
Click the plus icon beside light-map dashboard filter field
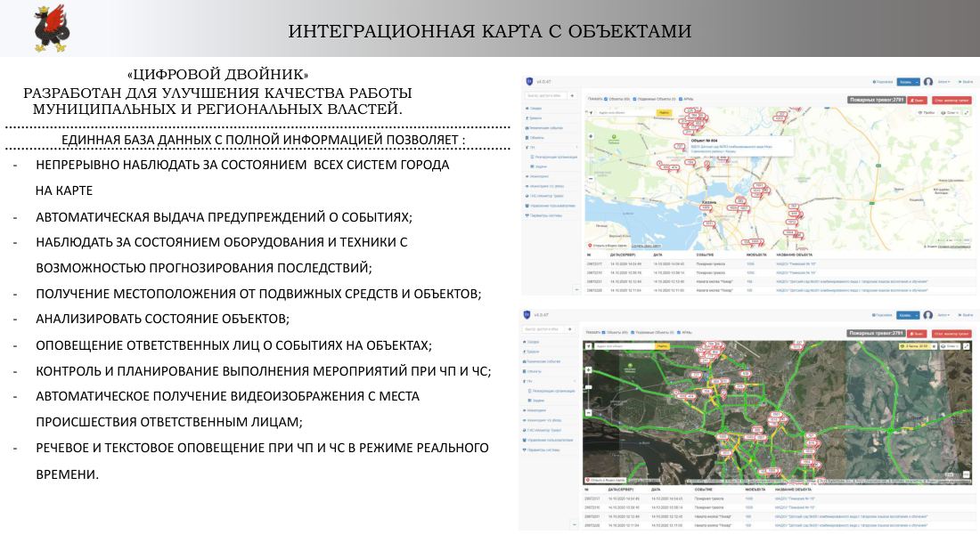coord(572,95)
